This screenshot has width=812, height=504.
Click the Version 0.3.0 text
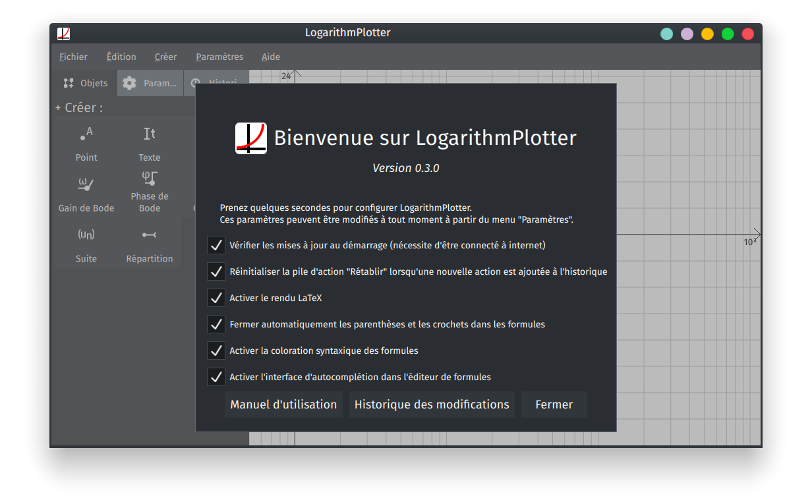406,168
